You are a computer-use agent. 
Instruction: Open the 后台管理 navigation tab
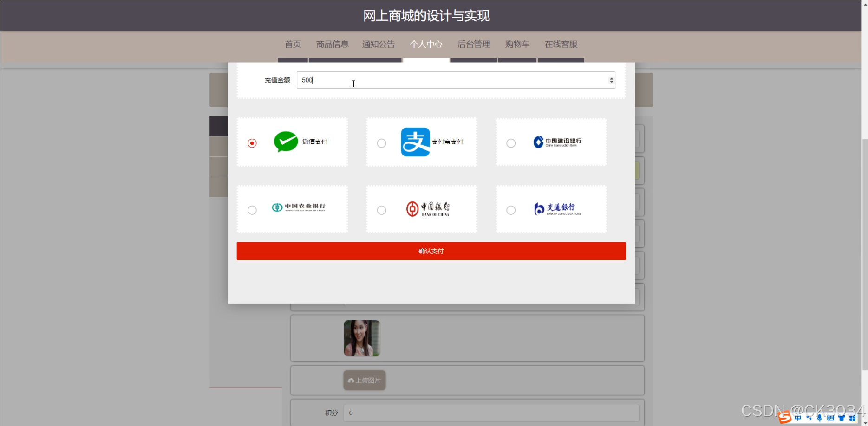473,44
